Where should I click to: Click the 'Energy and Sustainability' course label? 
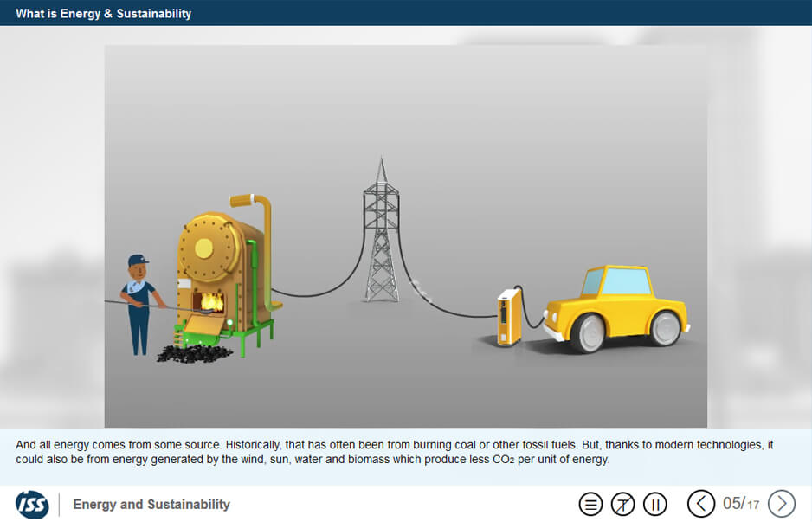[151, 505]
